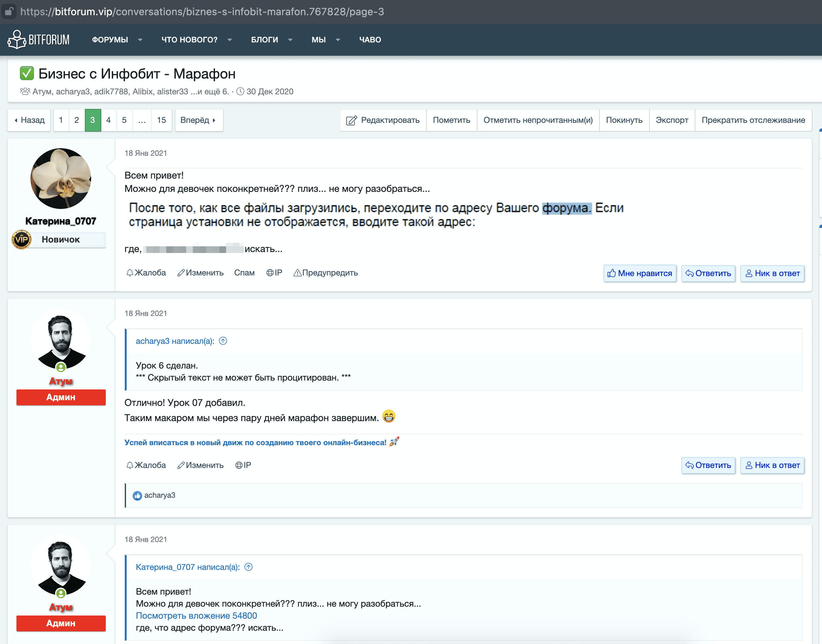Click the attached screenshot image in first post

pos(376,215)
